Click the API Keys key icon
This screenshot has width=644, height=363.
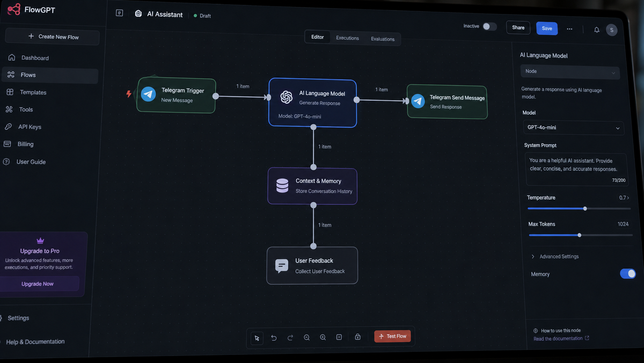[8, 127]
